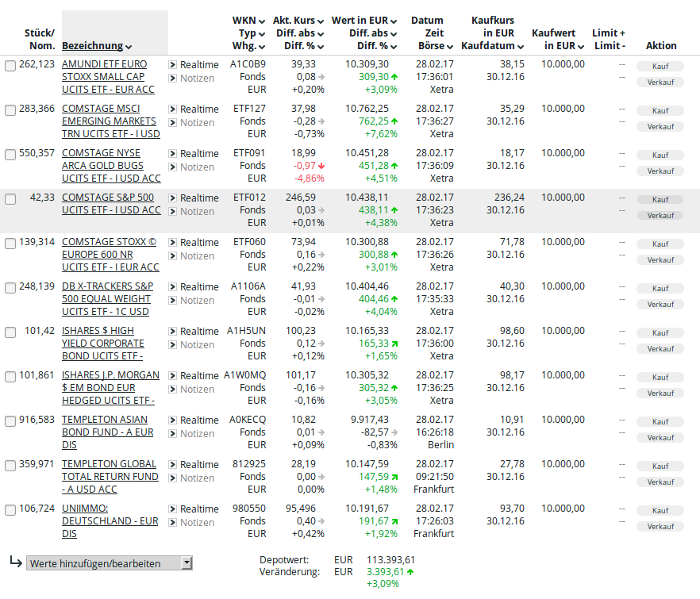700x599 pixels.
Task: Click Depotwert value 113.393,61
Action: click(x=390, y=559)
